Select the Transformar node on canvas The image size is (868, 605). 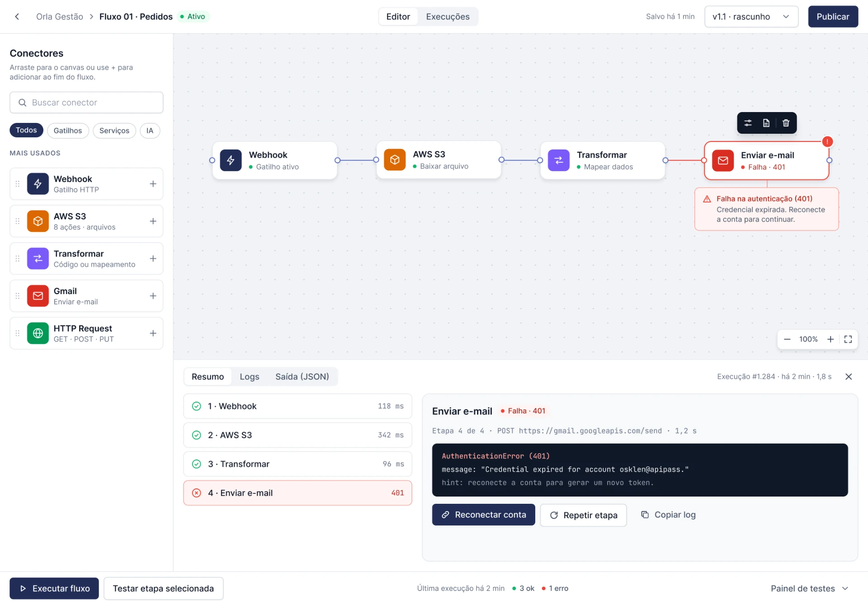pos(603,160)
